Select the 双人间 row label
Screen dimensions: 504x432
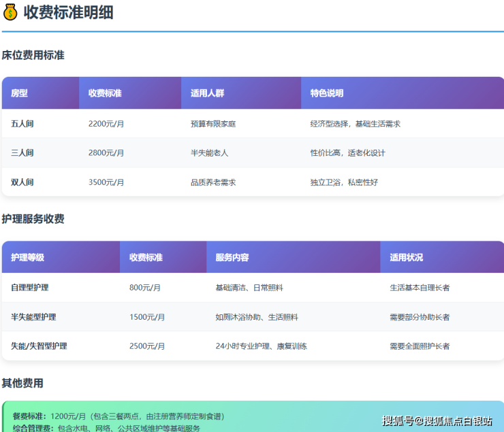(22, 182)
